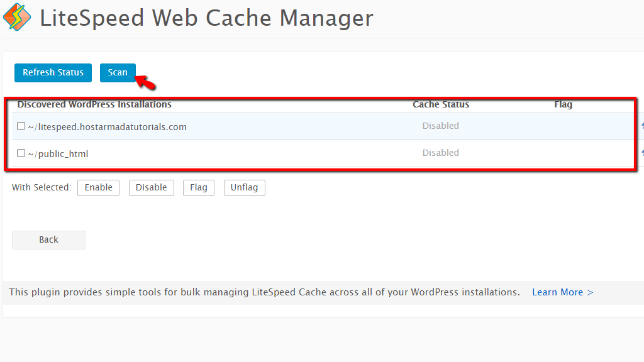Click the ~/public_html path text
The height and width of the screenshot is (362, 644).
point(58,154)
